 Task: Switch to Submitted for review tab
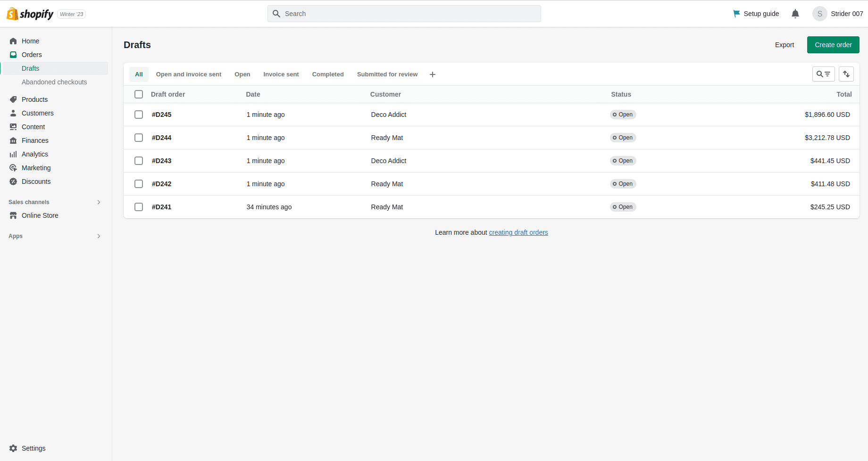tap(387, 74)
